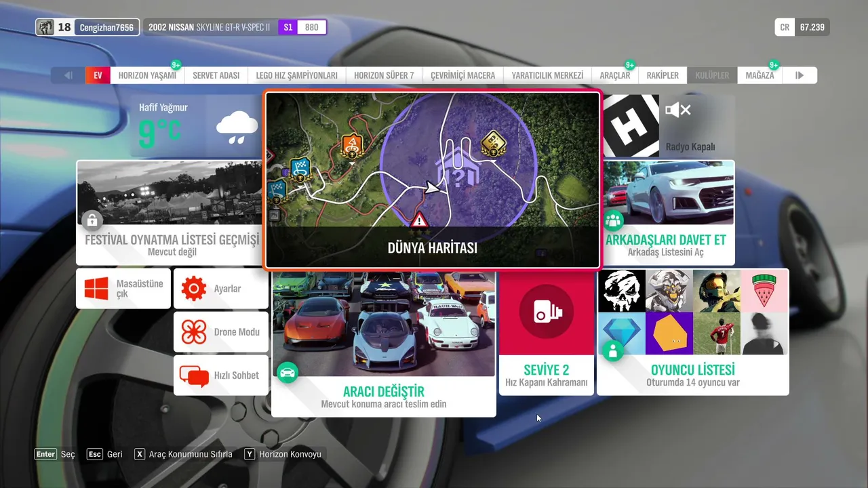Image resolution: width=868 pixels, height=488 pixels.
Task: Select the watermelon slice player avatar
Action: pyautogui.click(x=764, y=291)
